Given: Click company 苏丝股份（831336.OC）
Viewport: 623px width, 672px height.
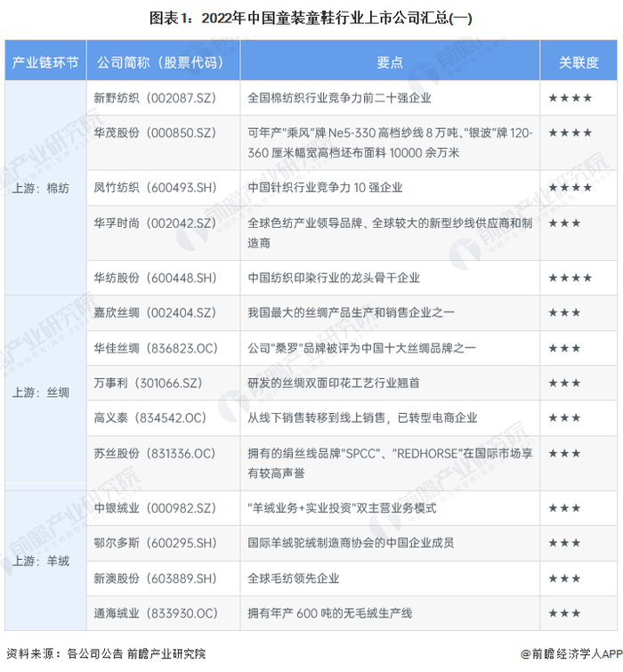Looking at the screenshot, I should click(x=155, y=453).
